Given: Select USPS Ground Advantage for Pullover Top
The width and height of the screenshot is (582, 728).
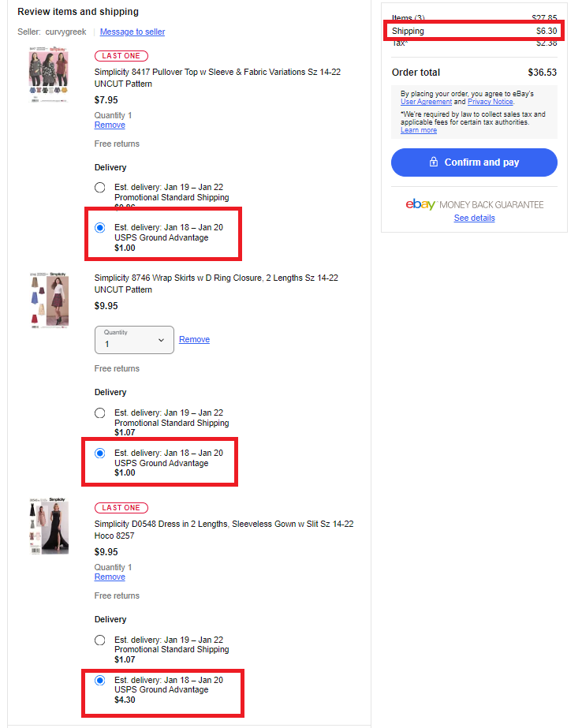Looking at the screenshot, I should tap(100, 228).
